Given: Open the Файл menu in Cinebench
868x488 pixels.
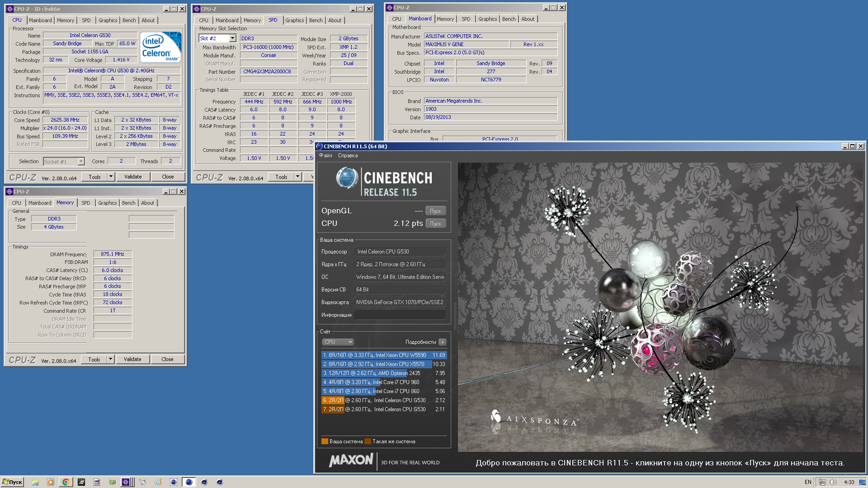Looking at the screenshot, I should [325, 155].
